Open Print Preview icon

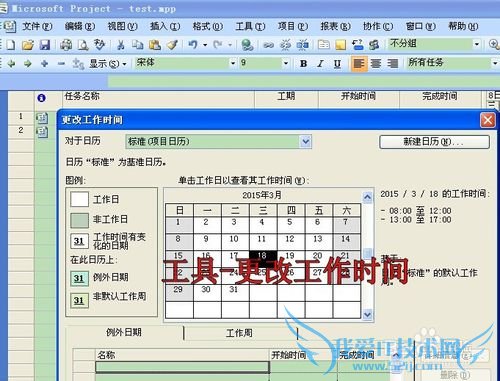point(83,45)
